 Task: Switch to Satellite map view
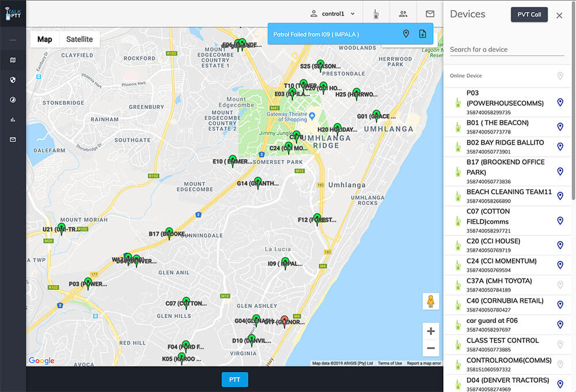79,39
